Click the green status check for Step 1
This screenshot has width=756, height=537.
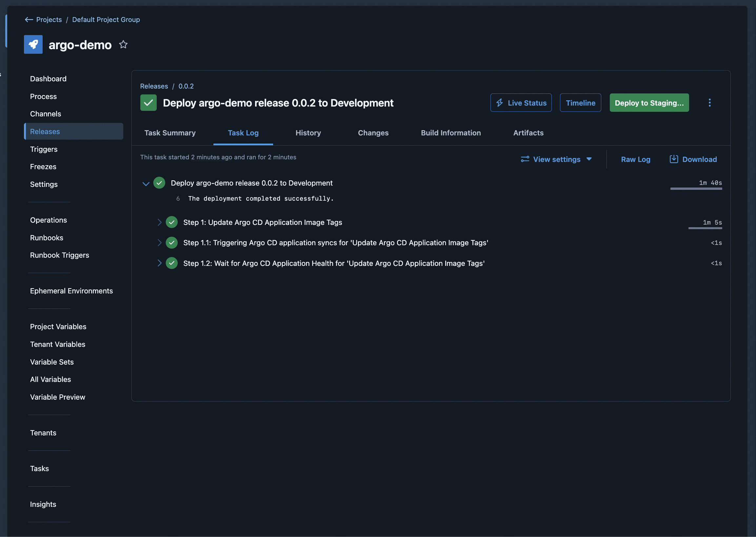[172, 222]
